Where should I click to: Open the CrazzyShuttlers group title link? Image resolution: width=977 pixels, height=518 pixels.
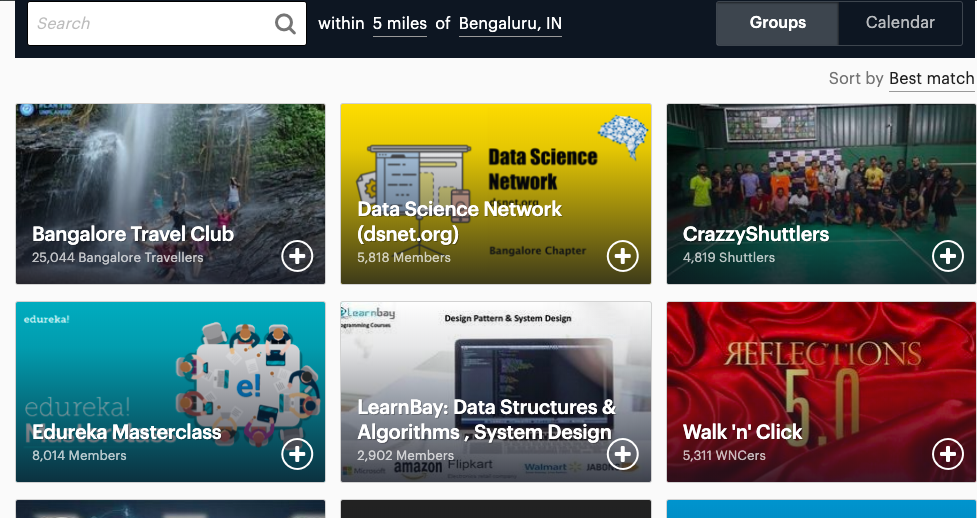coord(756,234)
